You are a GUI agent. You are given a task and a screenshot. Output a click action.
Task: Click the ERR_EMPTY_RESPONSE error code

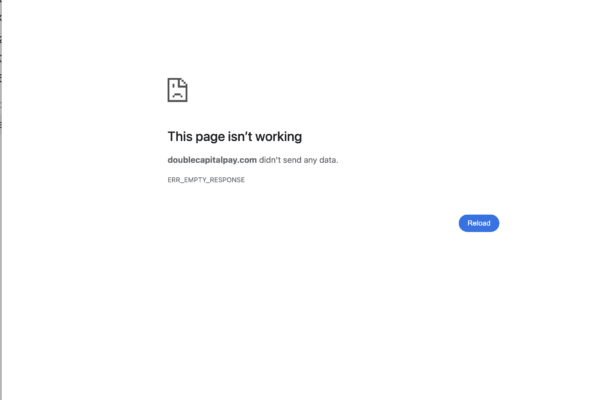coord(206,180)
